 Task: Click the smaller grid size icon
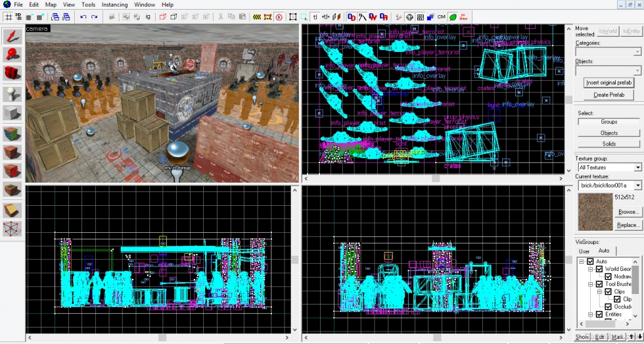pyautogui.click(x=29, y=17)
